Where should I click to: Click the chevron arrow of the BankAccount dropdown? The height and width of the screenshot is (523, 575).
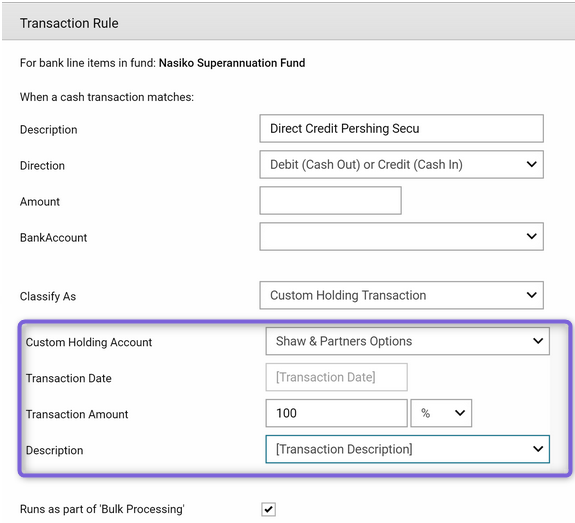[x=531, y=236]
